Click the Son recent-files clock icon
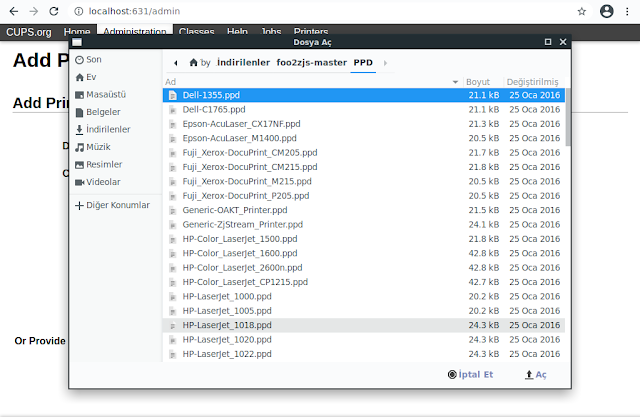Image resolution: width=640 pixels, height=417 pixels. coord(80,60)
